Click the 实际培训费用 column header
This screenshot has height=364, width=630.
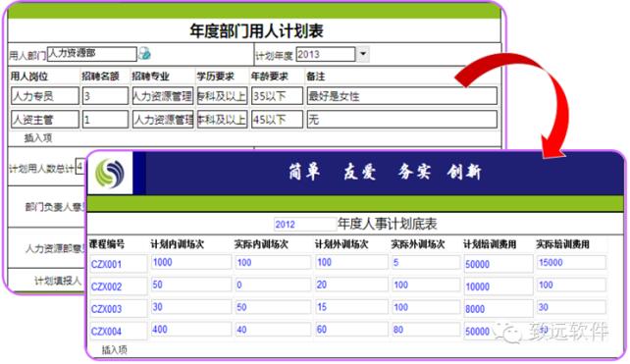pyautogui.click(x=563, y=244)
